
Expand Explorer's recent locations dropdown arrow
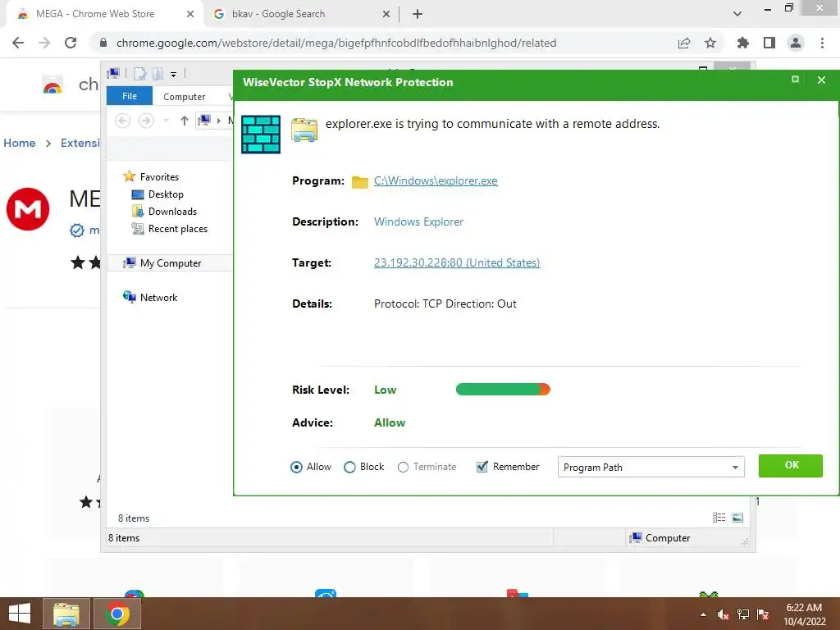click(166, 121)
